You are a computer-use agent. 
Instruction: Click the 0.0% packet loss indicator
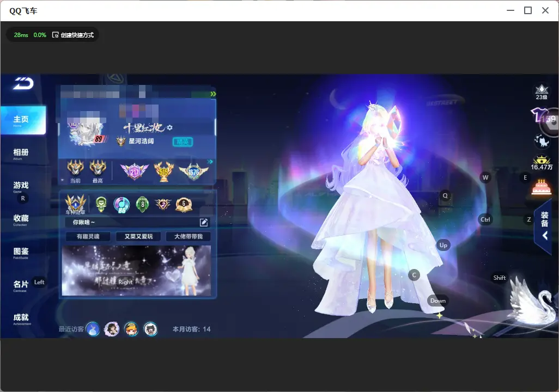click(40, 35)
